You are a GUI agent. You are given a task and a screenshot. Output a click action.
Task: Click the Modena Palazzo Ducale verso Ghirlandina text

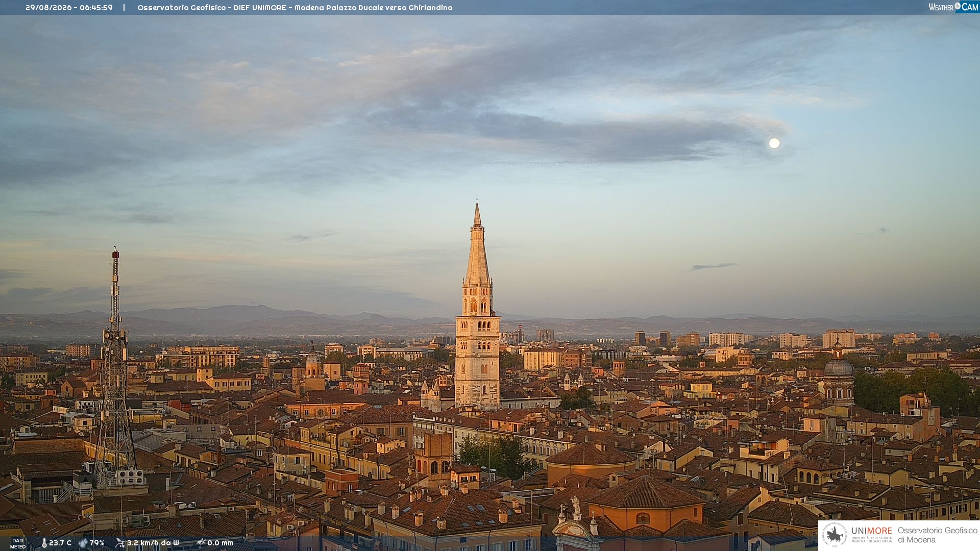(x=373, y=8)
